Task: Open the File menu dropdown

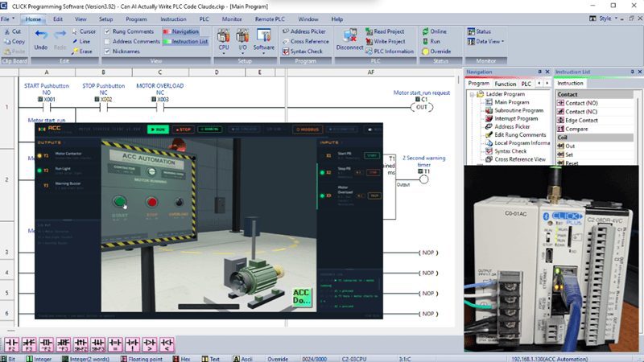Action: tap(7, 19)
